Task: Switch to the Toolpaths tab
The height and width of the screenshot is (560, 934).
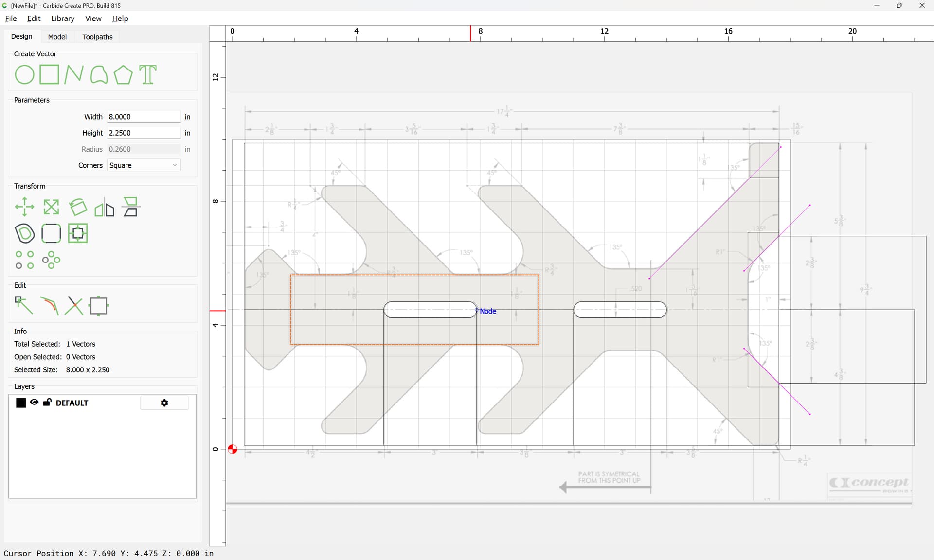Action: point(97,37)
